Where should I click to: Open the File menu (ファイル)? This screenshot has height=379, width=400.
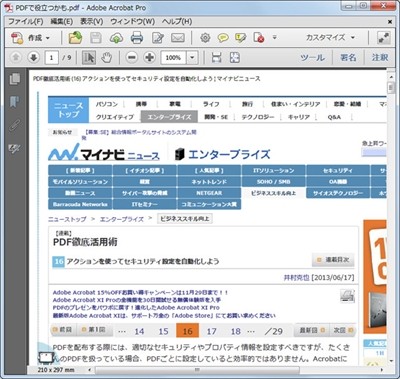[26, 21]
